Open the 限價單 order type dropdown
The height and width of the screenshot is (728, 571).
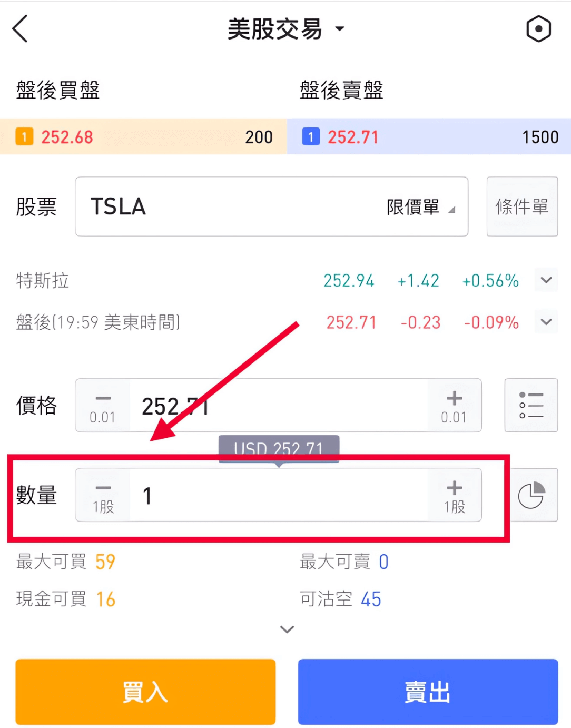(x=420, y=207)
